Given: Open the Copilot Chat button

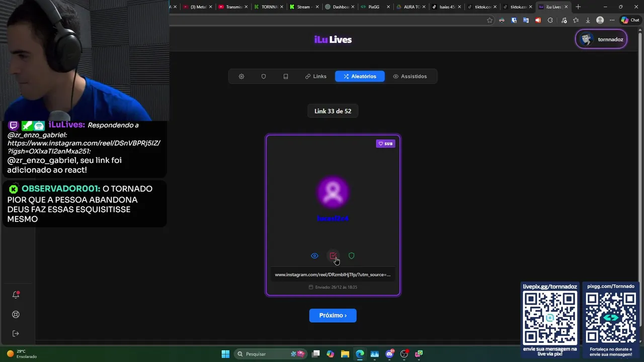Looking at the screenshot, I should [x=630, y=20].
